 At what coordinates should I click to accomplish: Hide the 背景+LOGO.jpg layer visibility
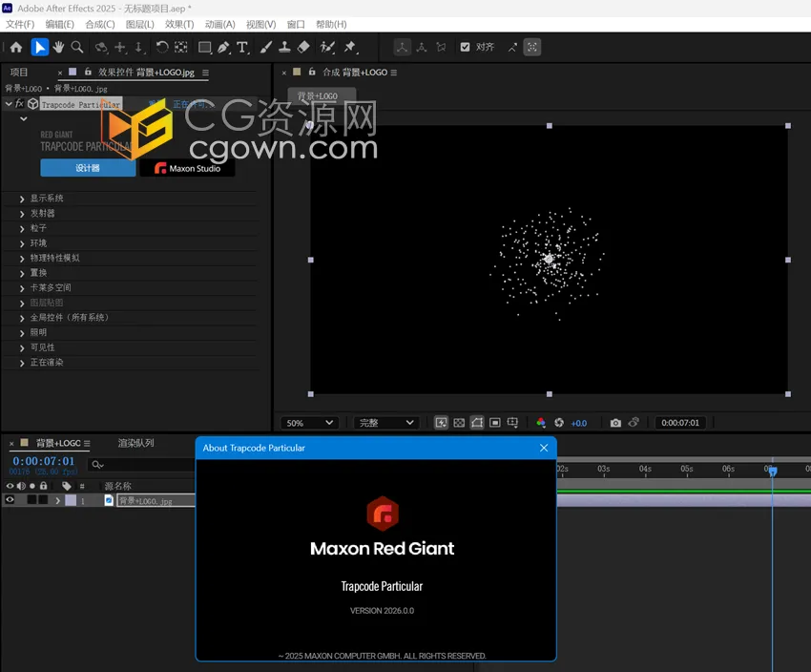coord(8,500)
